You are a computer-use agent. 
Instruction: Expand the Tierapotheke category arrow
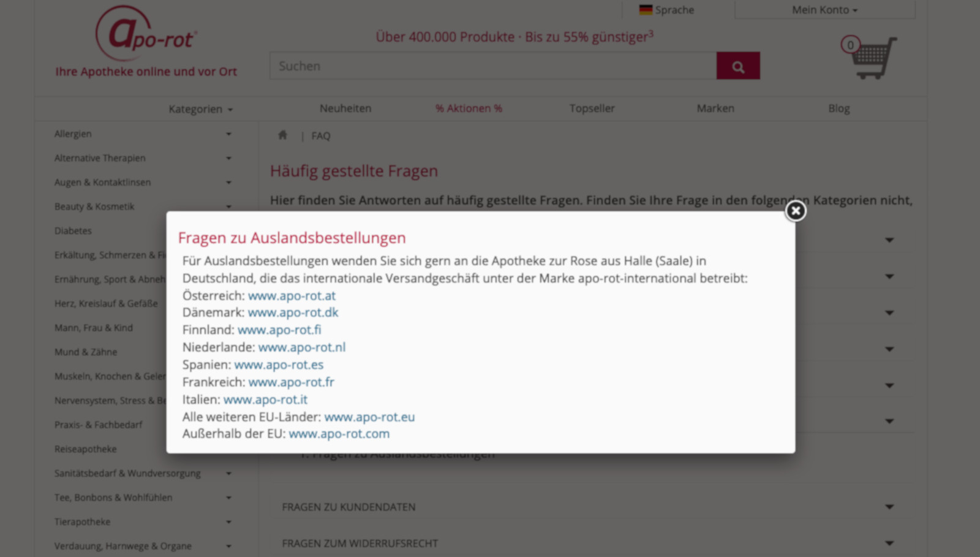click(228, 522)
